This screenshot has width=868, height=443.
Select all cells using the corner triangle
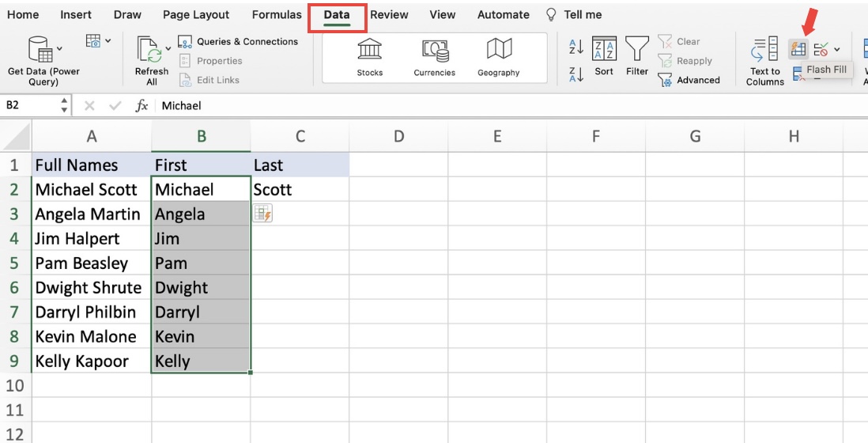(17, 137)
